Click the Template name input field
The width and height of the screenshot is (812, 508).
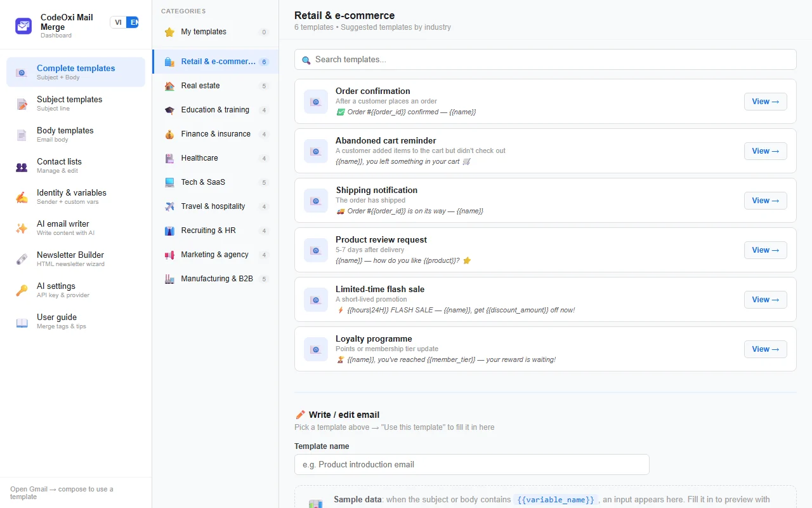pos(472,464)
